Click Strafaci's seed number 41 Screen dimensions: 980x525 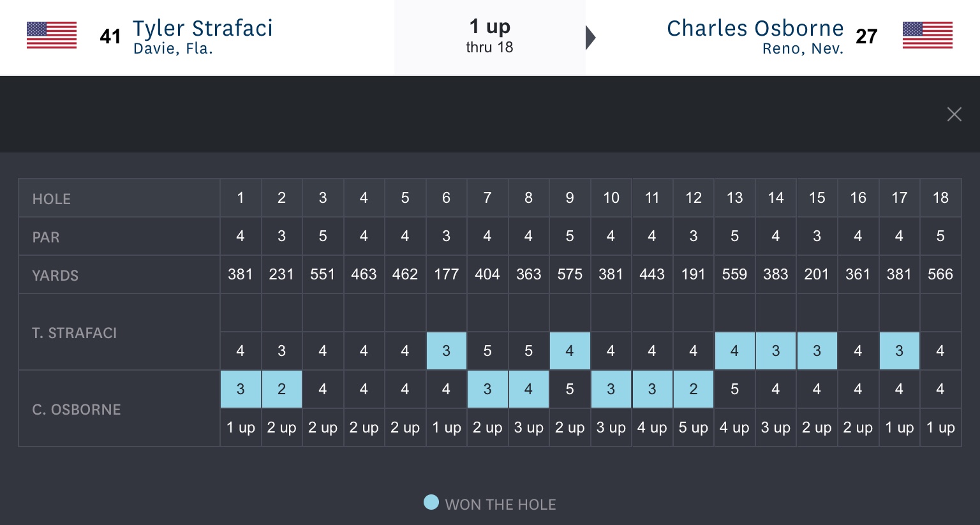click(110, 37)
